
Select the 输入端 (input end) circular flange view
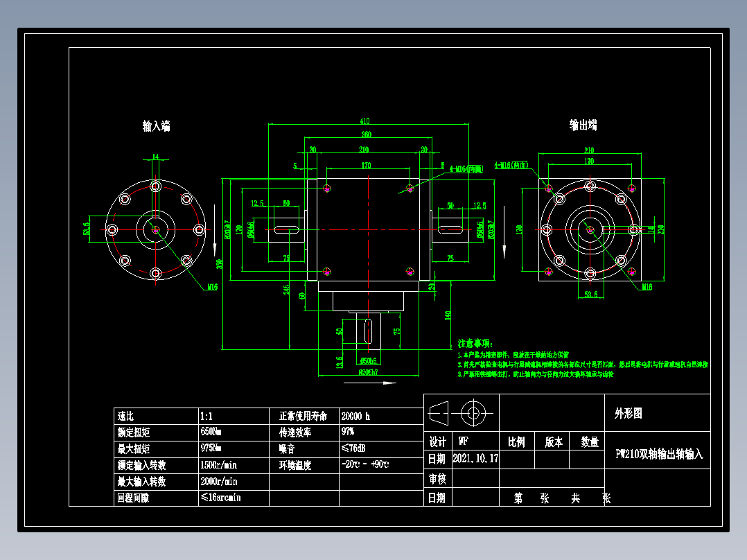click(155, 229)
